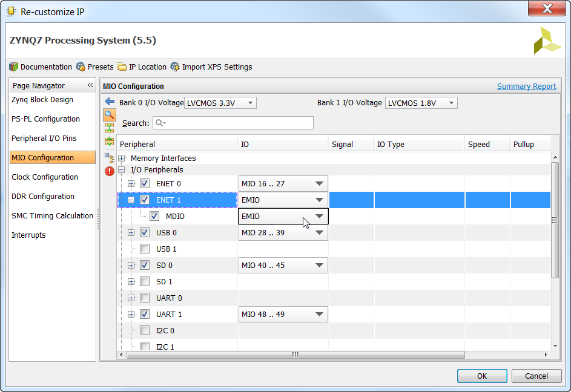Uncheck the MDIO checkbox

(x=154, y=216)
